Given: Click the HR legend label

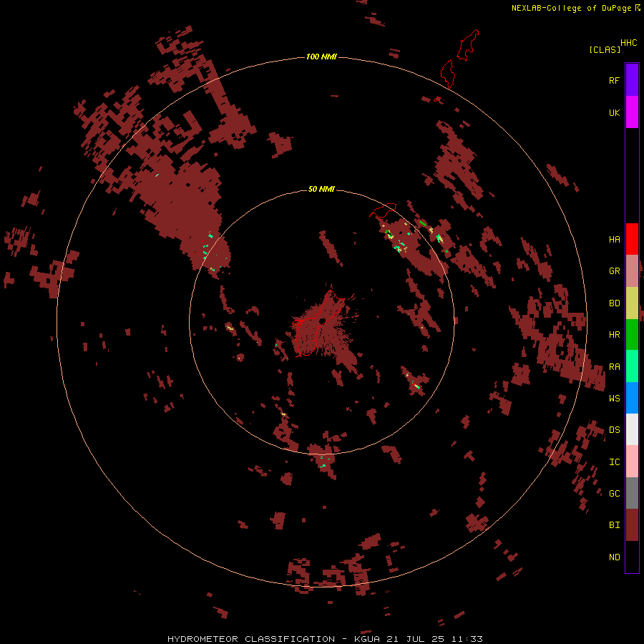Looking at the screenshot, I should coord(614,335).
